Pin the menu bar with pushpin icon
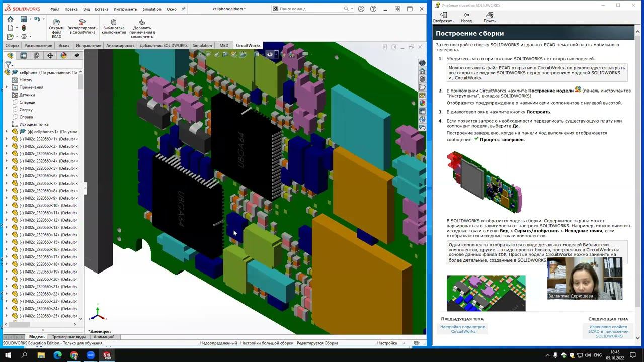The image size is (644, 362). point(183,9)
